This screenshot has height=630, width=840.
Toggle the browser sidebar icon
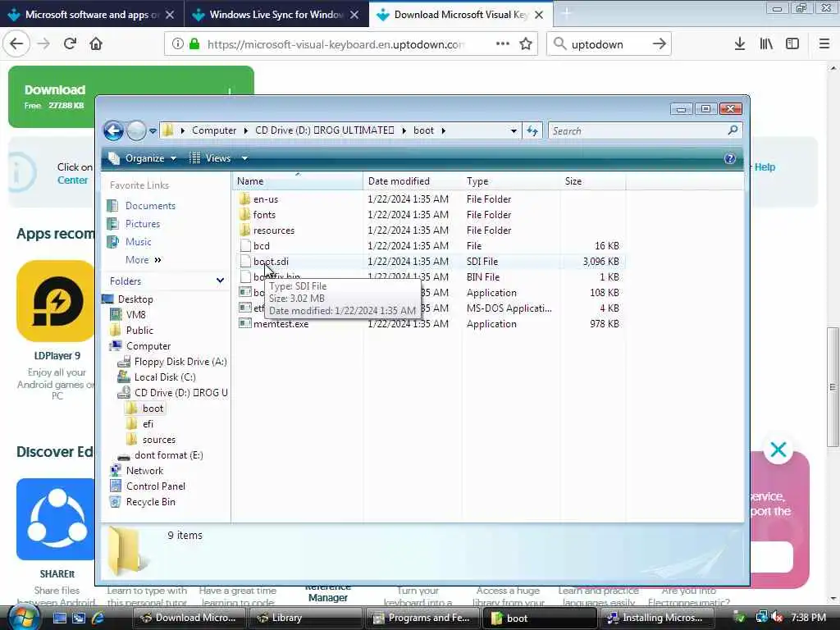(x=792, y=44)
